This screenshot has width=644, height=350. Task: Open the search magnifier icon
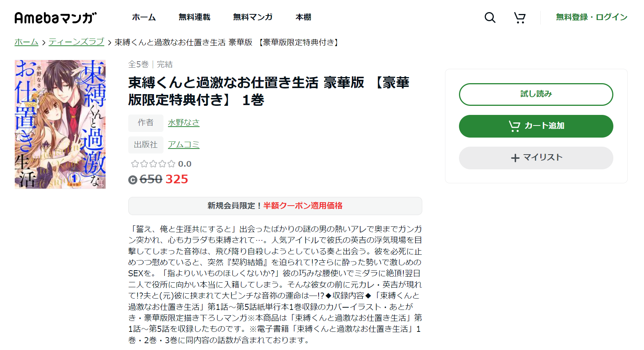[490, 17]
